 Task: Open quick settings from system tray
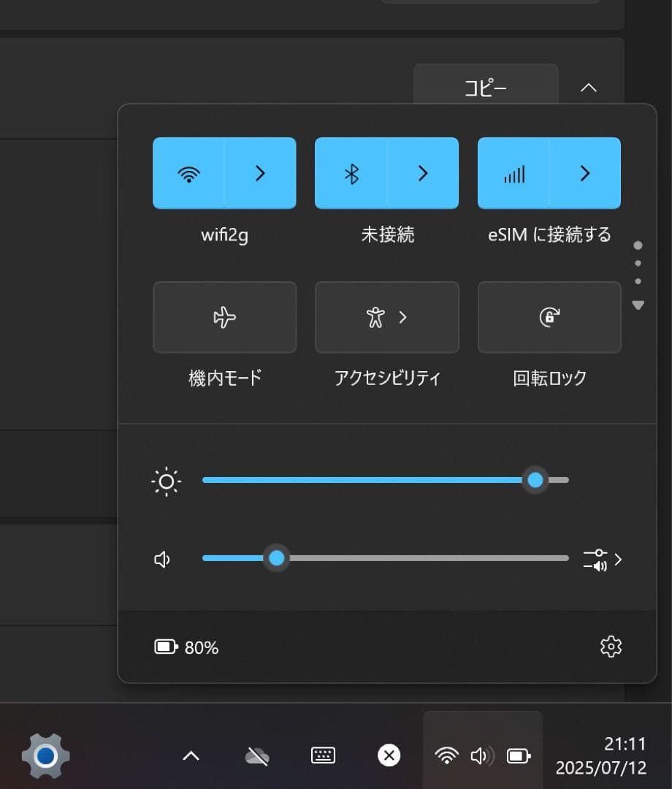(x=482, y=755)
